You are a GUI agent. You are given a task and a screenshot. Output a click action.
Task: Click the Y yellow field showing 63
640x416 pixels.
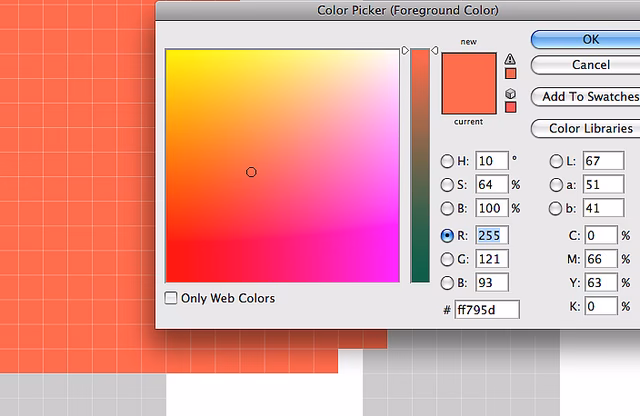(601, 283)
